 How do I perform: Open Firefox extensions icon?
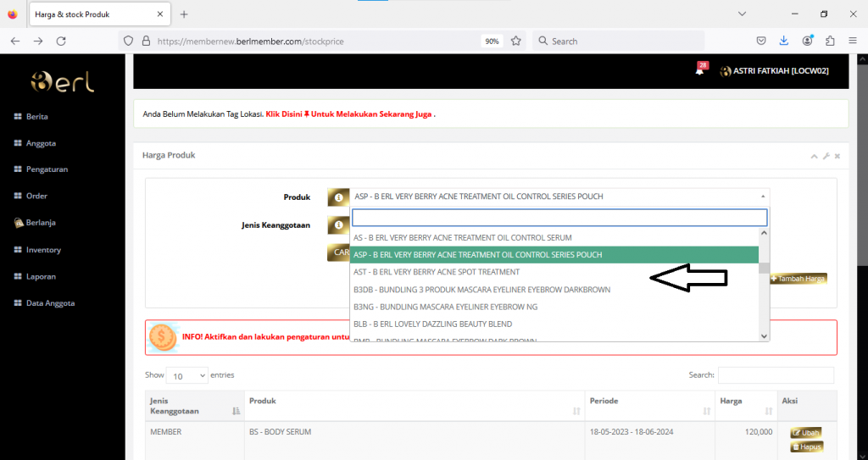point(830,41)
